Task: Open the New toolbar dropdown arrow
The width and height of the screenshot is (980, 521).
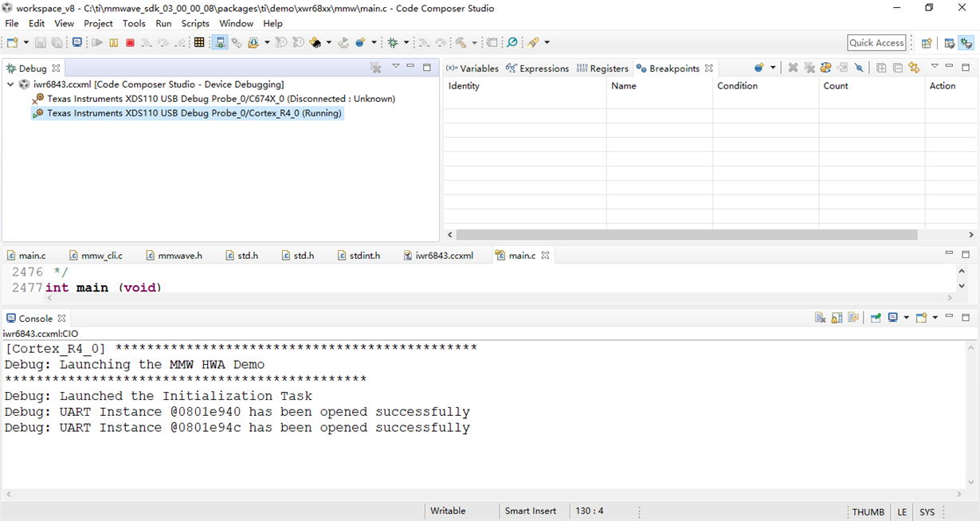Action: [x=26, y=43]
